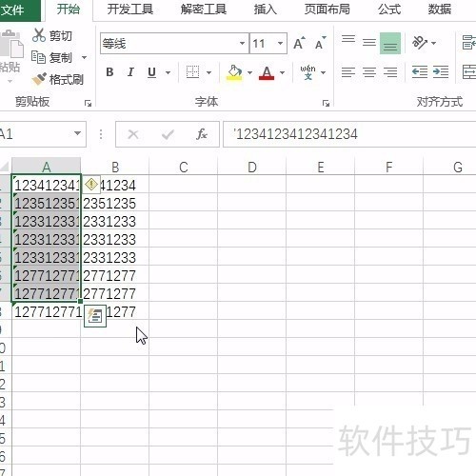
Task: Select column F header
Action: pyautogui.click(x=388, y=167)
